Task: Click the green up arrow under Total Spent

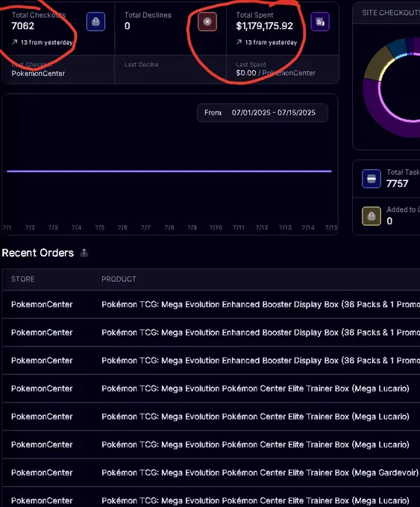Action: pos(239,42)
